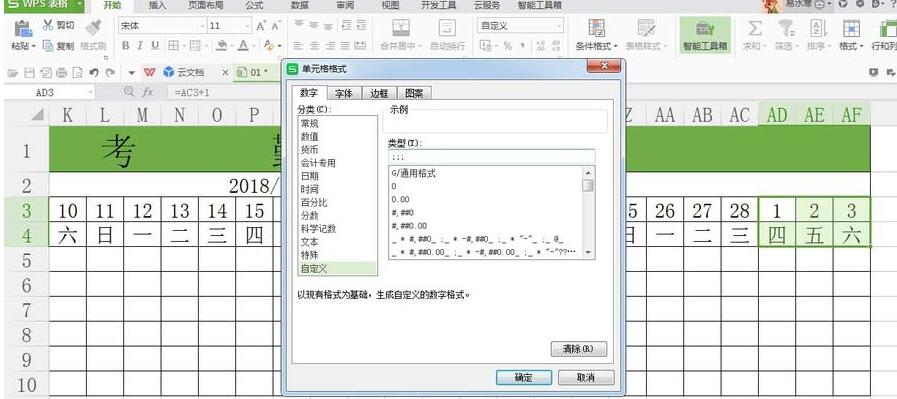This screenshot has height=399, width=897.
Task: Select 日期 in the category list
Action: [337, 176]
